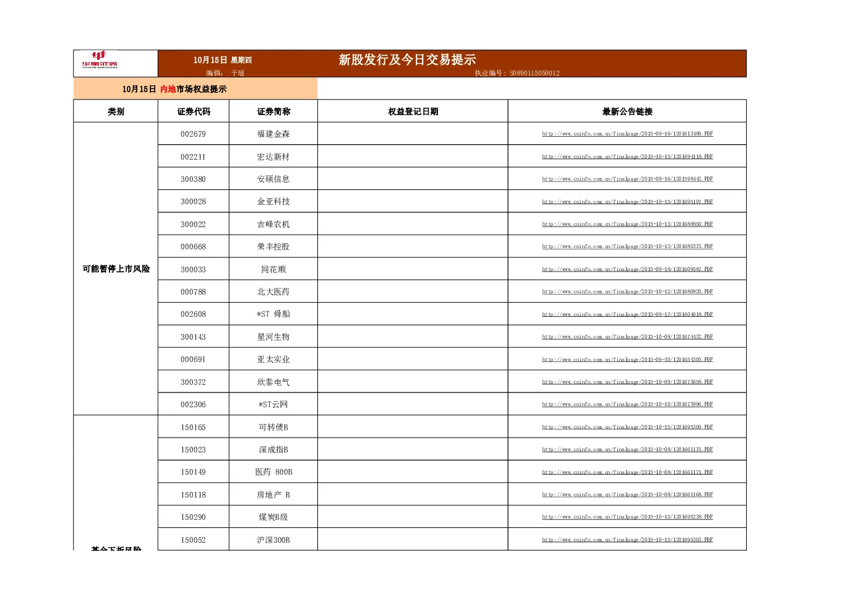
Task: Select security code 300380
Action: coord(193,179)
